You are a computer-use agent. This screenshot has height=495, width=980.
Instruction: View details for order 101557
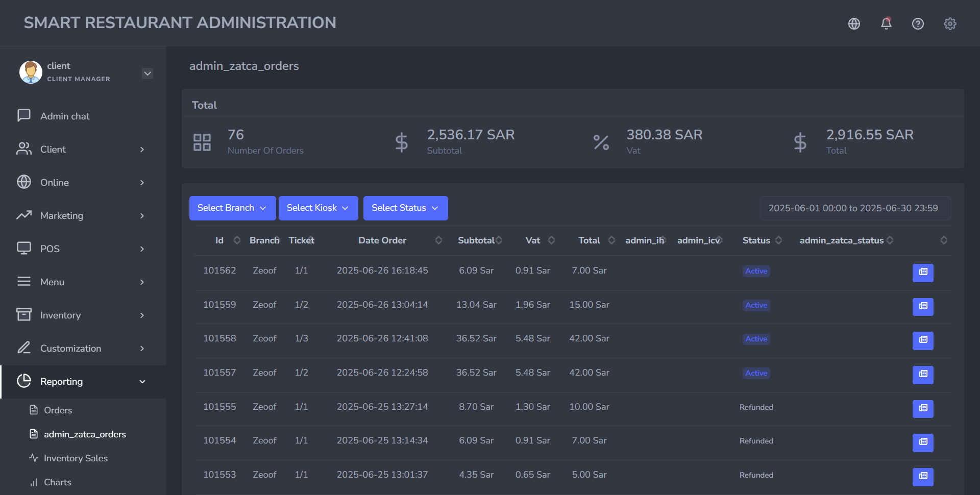(923, 375)
